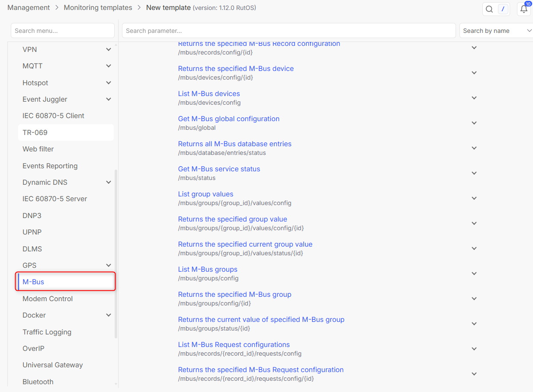Click the slash shortcut badge near search
The image size is (533, 392).
point(503,9)
